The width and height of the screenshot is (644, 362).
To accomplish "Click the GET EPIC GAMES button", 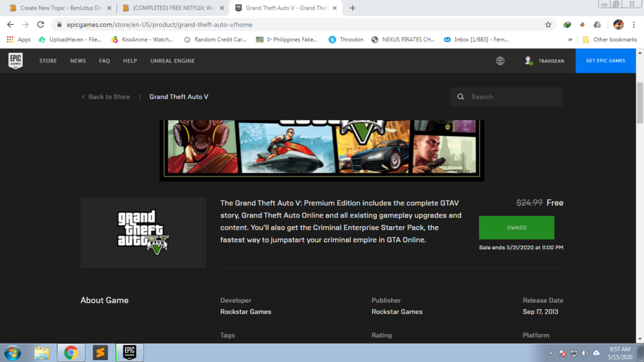I will (605, 61).
